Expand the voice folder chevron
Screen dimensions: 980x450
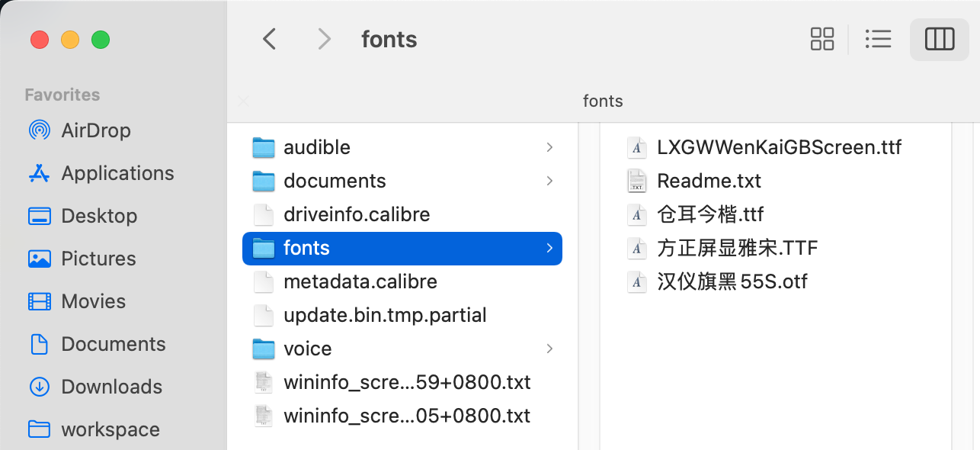(x=549, y=349)
